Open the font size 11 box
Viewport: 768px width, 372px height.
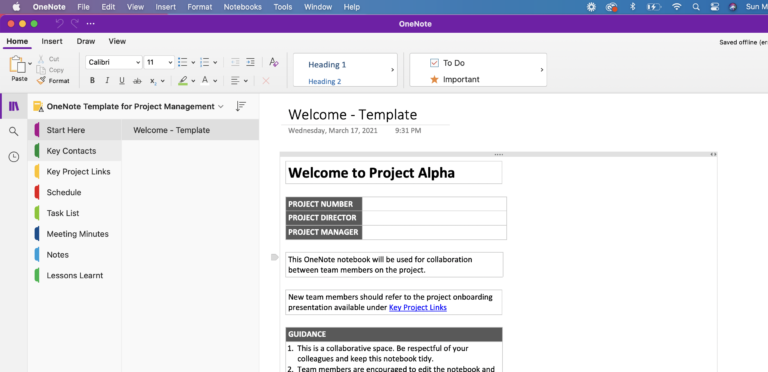(x=159, y=62)
